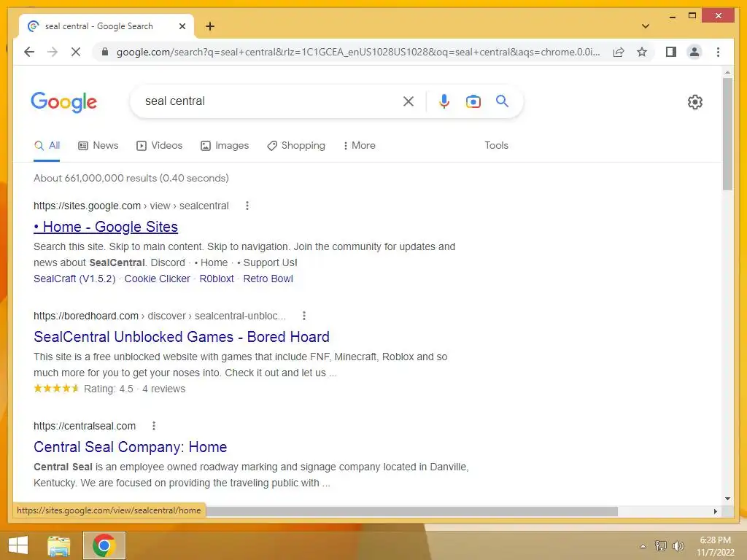Open the Windows Start button
The image size is (747, 560).
click(x=18, y=545)
